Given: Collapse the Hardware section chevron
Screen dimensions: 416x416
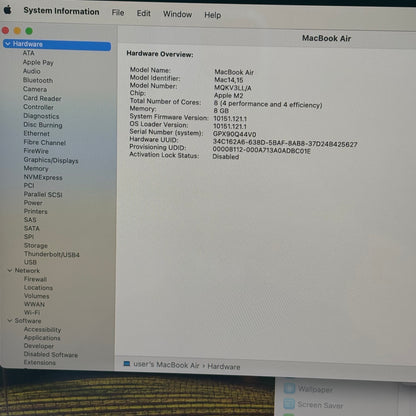Looking at the screenshot, I should [8, 44].
